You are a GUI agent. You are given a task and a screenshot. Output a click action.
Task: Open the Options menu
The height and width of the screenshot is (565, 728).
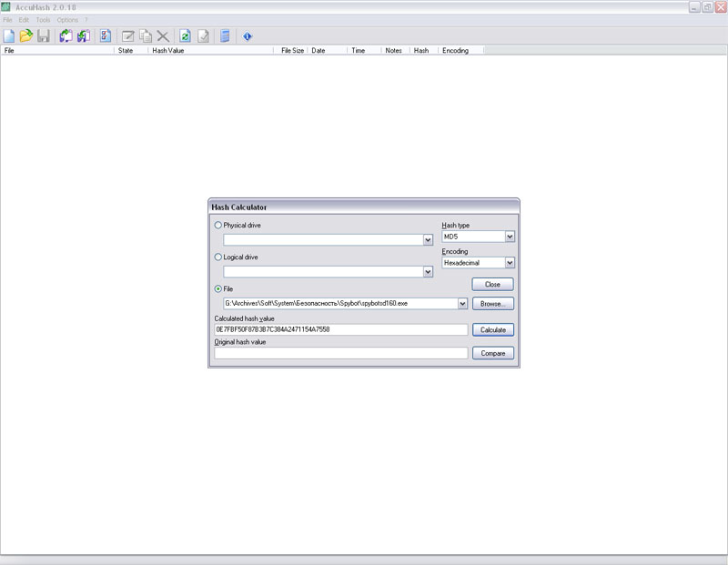coord(67,20)
